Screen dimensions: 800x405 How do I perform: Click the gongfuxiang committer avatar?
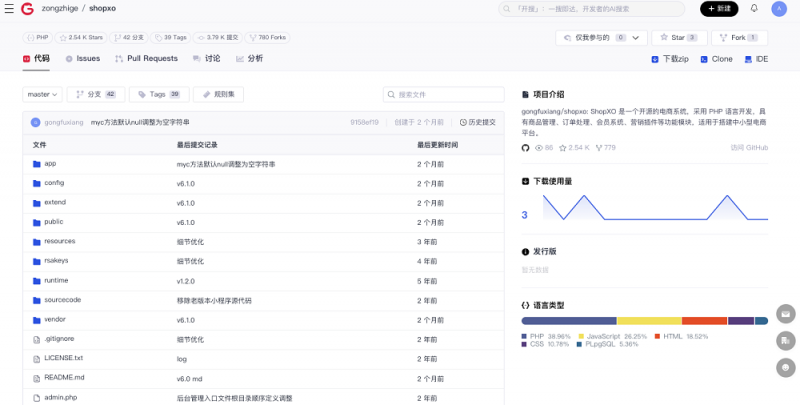[x=35, y=122]
